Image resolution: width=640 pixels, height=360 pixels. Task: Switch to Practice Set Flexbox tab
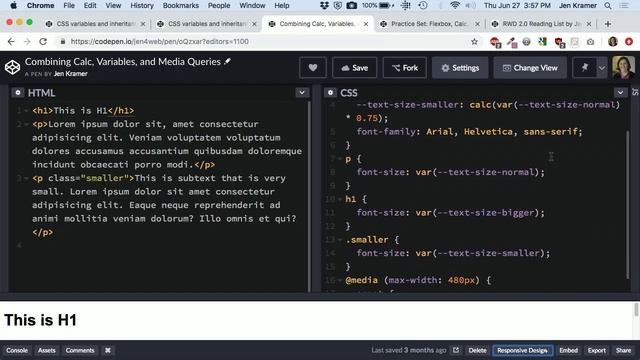click(429, 24)
